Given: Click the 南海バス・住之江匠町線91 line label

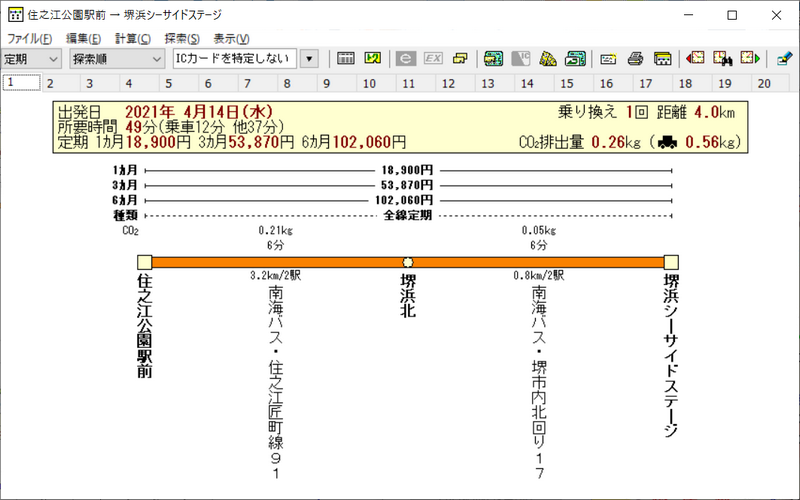Looking at the screenshot, I should (x=276, y=383).
